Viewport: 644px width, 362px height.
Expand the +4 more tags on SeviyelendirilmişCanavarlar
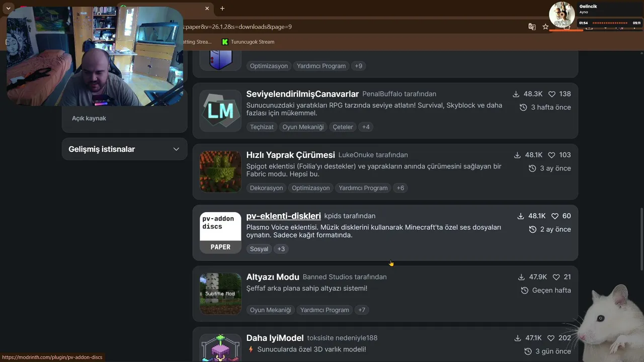click(x=366, y=127)
